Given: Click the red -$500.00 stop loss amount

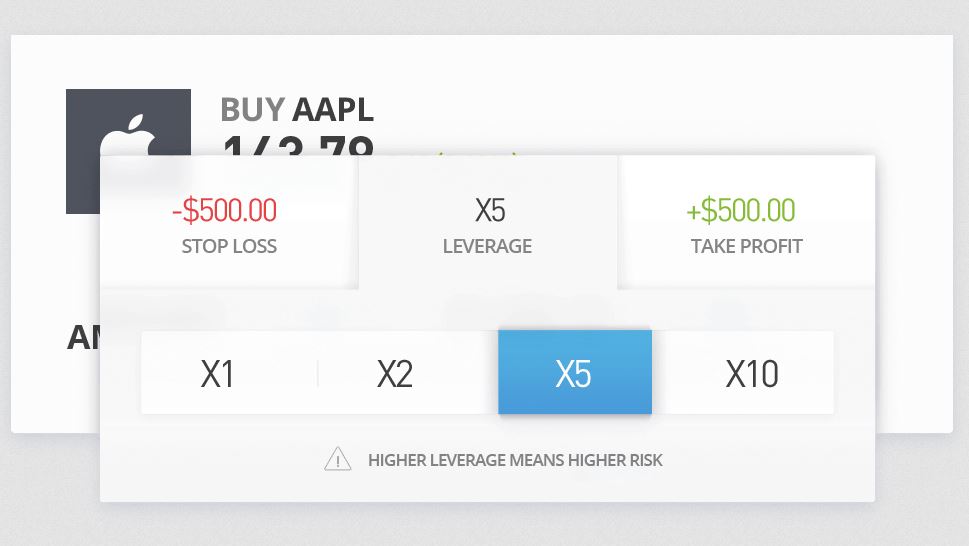Looking at the screenshot, I should [x=224, y=210].
